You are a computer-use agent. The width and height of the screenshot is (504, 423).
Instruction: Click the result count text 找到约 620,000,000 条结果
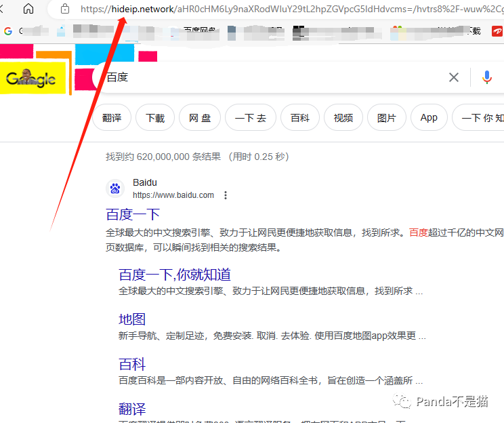point(163,157)
